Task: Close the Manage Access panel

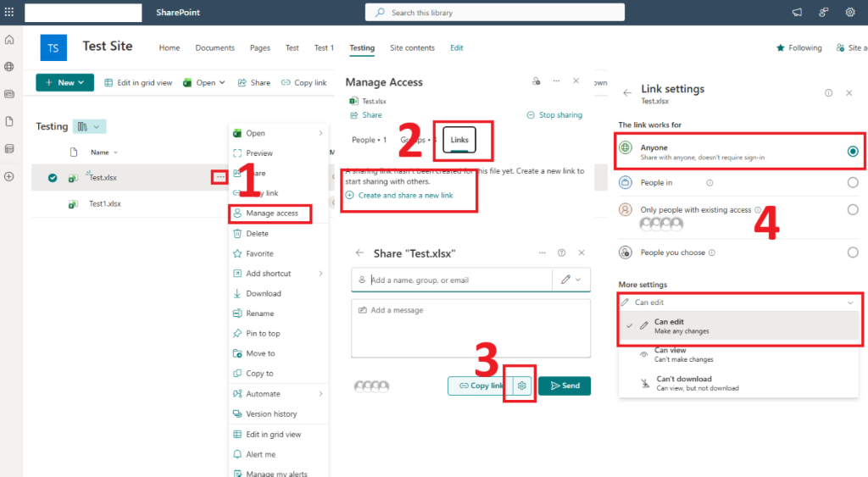Action: tap(576, 80)
